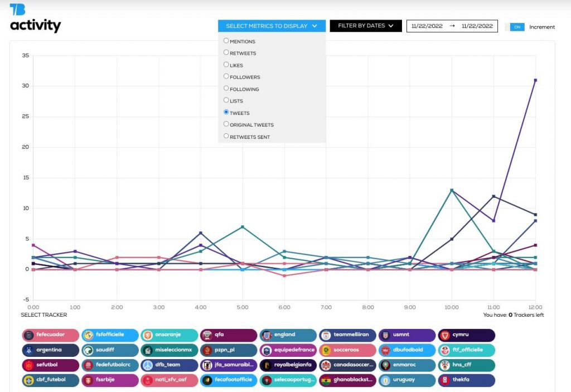Click the pzpn_pl crest icon
This screenshot has width=571, height=392.
tap(207, 351)
